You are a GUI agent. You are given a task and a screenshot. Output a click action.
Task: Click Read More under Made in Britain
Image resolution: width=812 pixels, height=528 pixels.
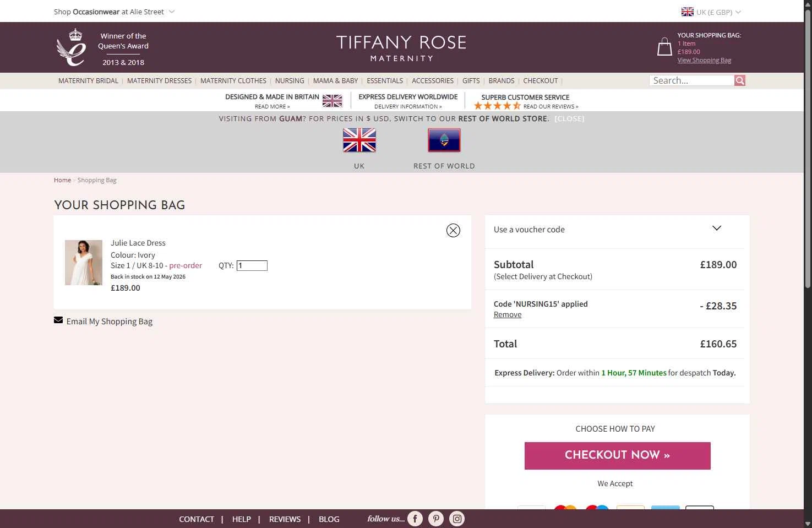click(x=272, y=106)
